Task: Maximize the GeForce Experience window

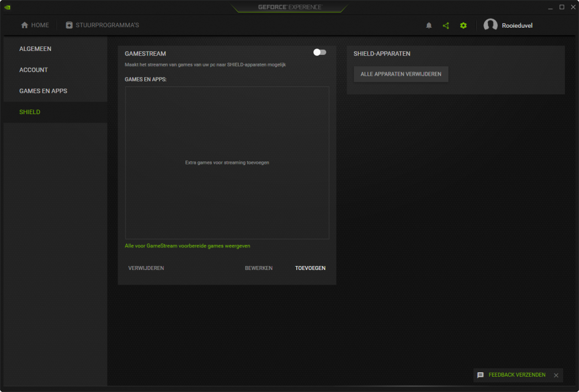Action: pos(561,7)
